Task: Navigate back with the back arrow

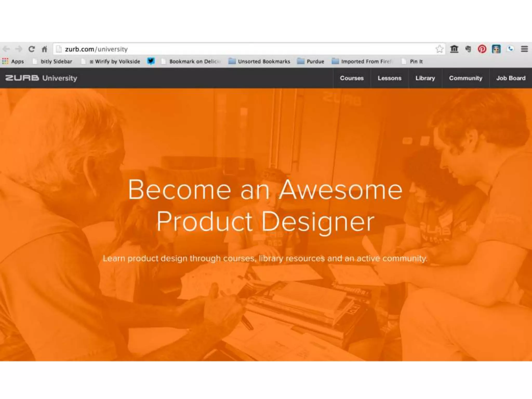Action: point(6,49)
